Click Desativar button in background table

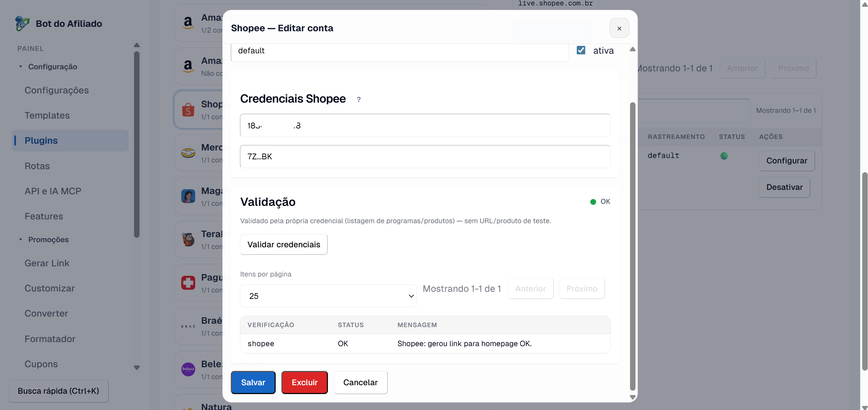click(784, 187)
